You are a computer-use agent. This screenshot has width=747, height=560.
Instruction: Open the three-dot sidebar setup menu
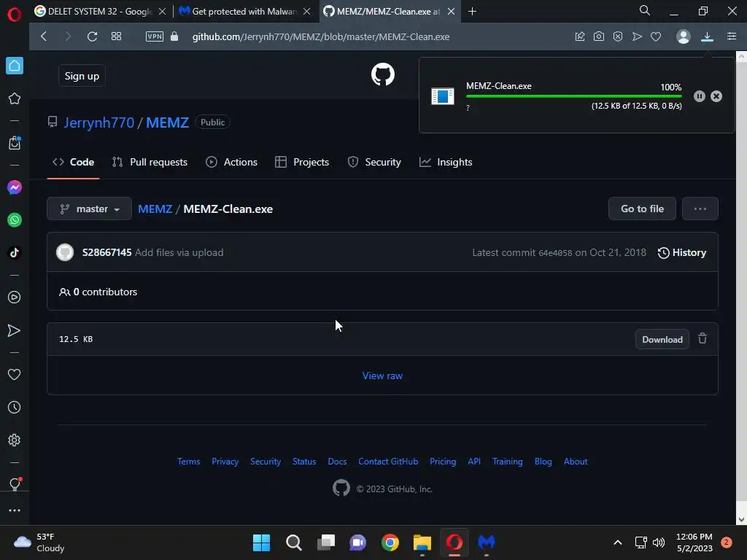15,510
